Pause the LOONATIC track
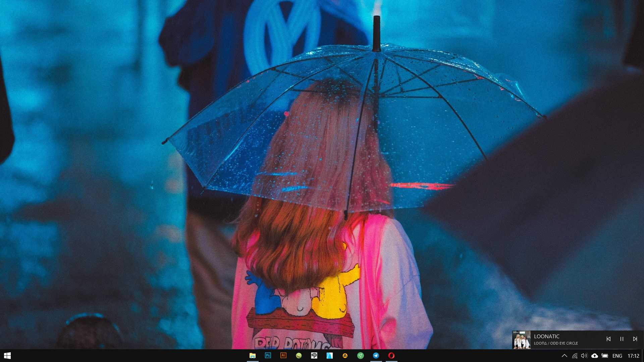Viewport: 644px width, 362px height. click(622, 339)
